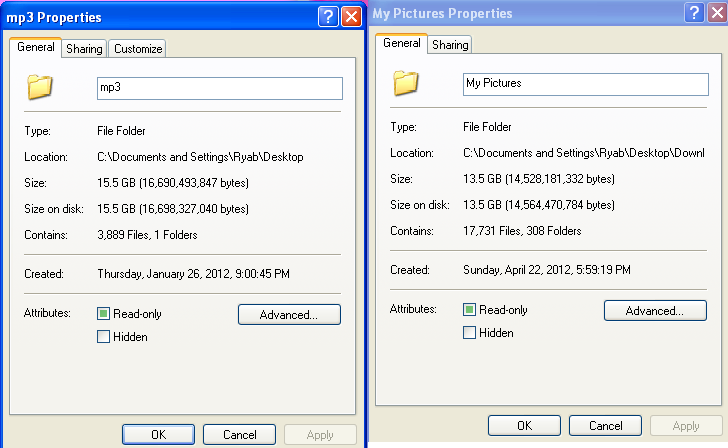Click Advanced button in My Pictures Properties
Viewport: 728px width, 448px height.
(x=655, y=311)
